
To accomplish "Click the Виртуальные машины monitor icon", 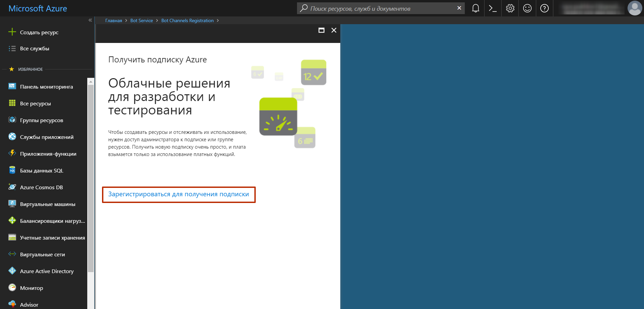I will click(x=12, y=204).
